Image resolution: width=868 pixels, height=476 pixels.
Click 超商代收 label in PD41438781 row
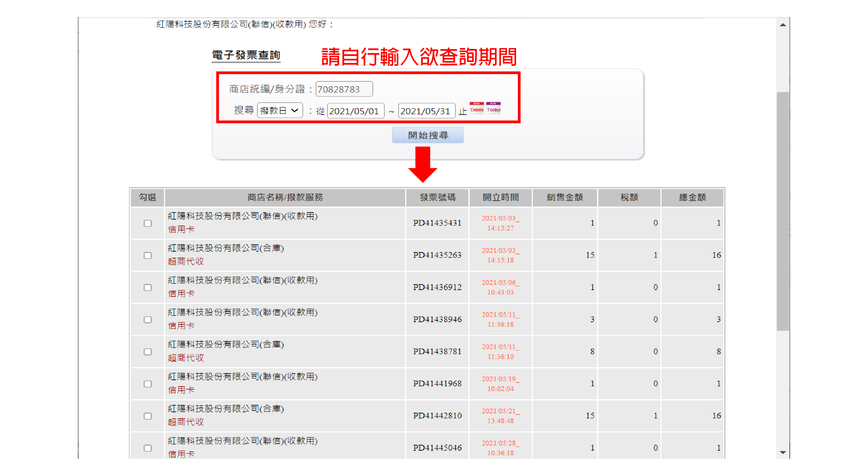coord(186,358)
